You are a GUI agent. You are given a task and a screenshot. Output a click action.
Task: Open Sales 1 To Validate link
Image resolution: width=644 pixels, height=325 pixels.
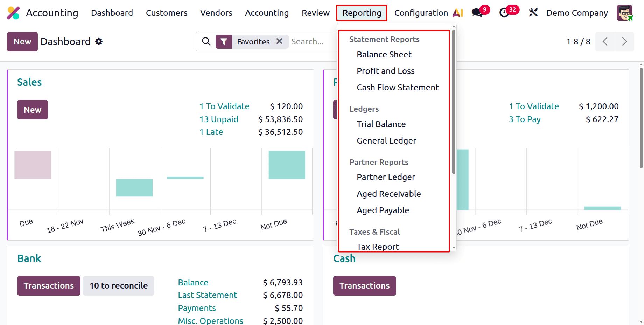pos(224,106)
